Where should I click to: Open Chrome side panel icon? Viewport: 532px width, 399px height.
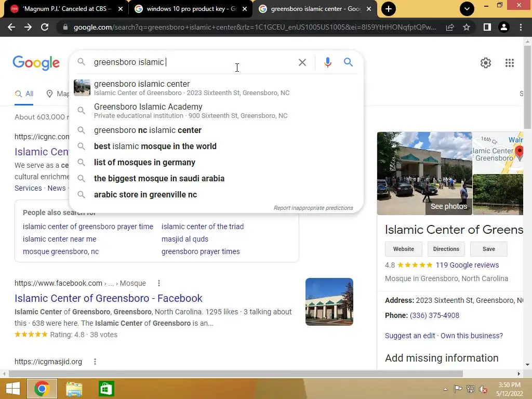tap(487, 27)
